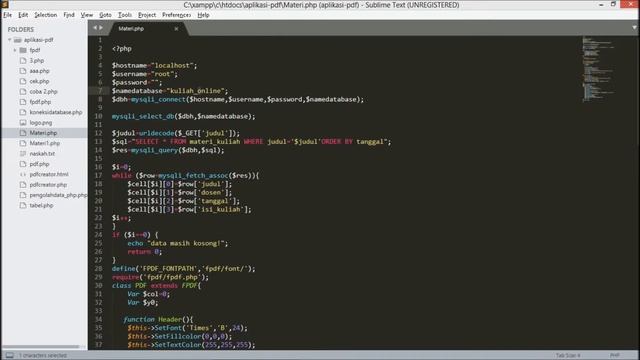Click the mysqli_fetch_assoc call on line 17
This screenshot has height=360, width=640.
[x=193, y=176]
